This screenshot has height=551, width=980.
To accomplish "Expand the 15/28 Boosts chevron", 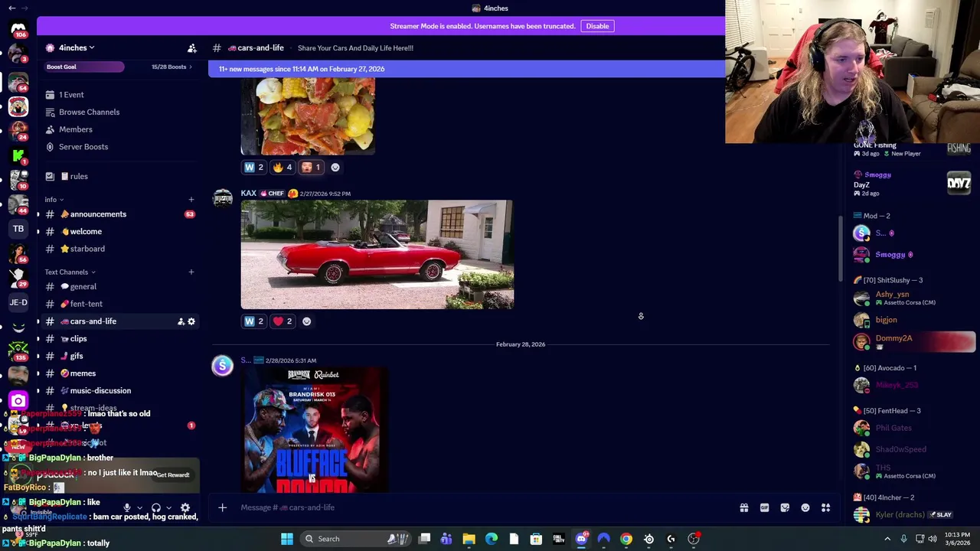I will tap(190, 67).
